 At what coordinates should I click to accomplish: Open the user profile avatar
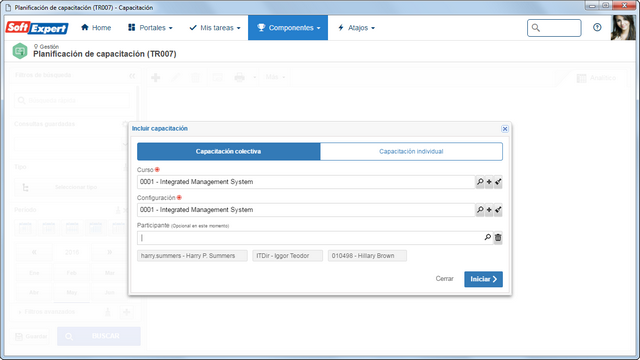pos(623,28)
